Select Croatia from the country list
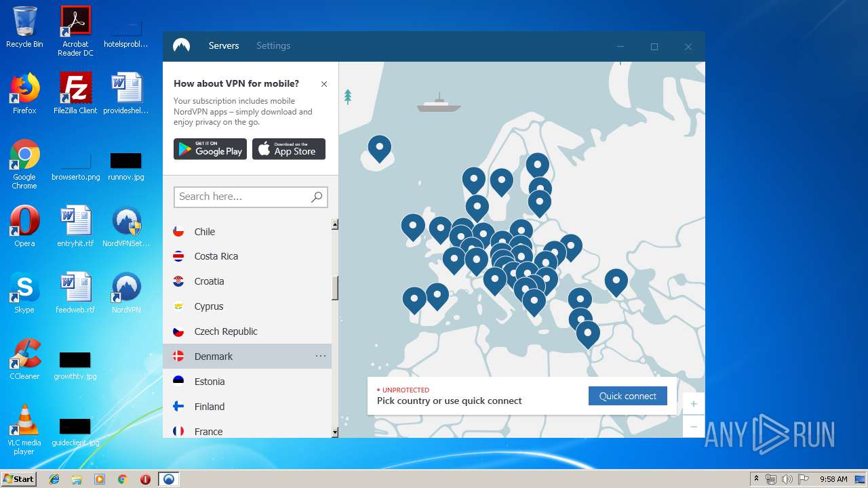This screenshot has width=868, height=488. coord(247,281)
